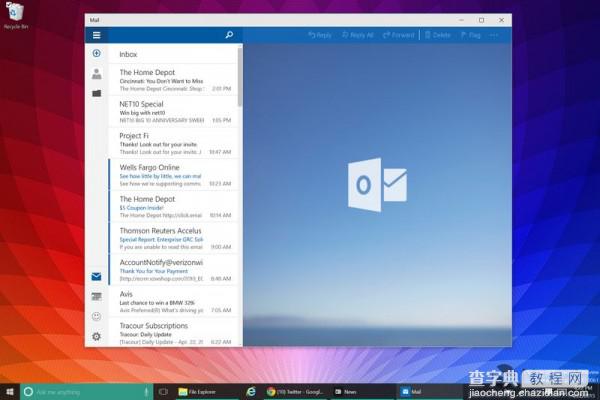The height and width of the screenshot is (400, 600).
Task: Select the Inbox heading
Action: click(x=128, y=54)
